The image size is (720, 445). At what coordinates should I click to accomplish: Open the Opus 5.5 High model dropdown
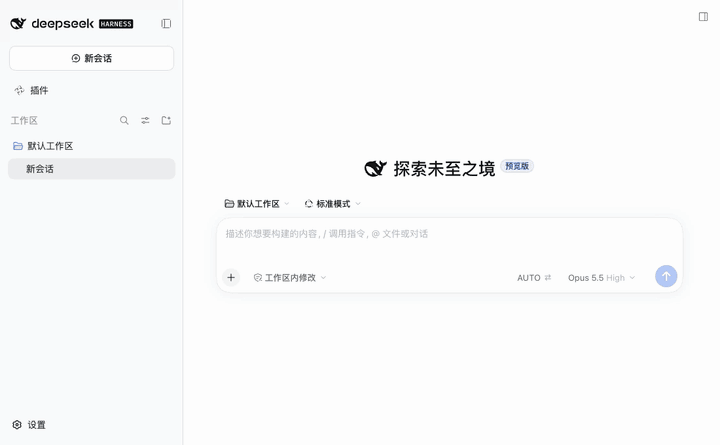602,278
